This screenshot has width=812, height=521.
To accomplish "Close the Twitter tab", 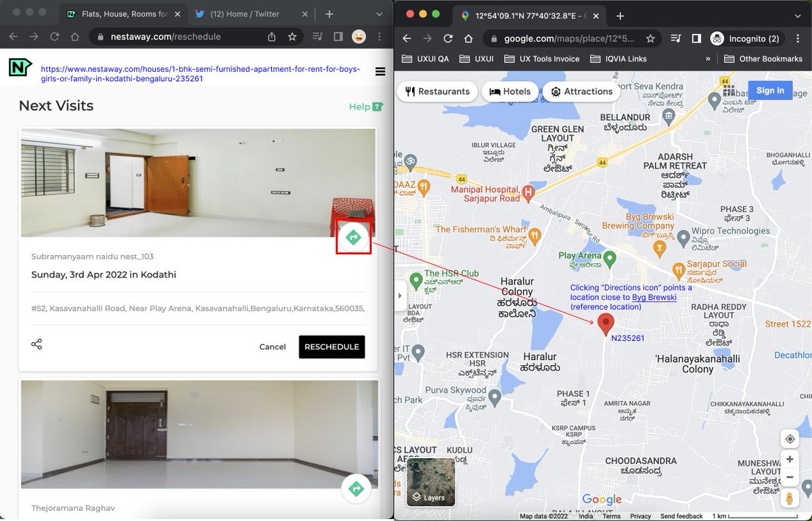I will click(304, 14).
